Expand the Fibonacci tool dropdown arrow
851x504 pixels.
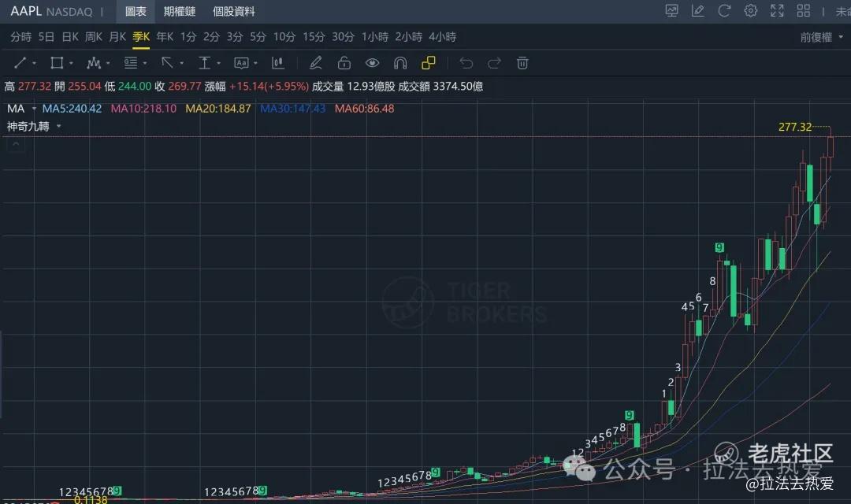point(145,64)
